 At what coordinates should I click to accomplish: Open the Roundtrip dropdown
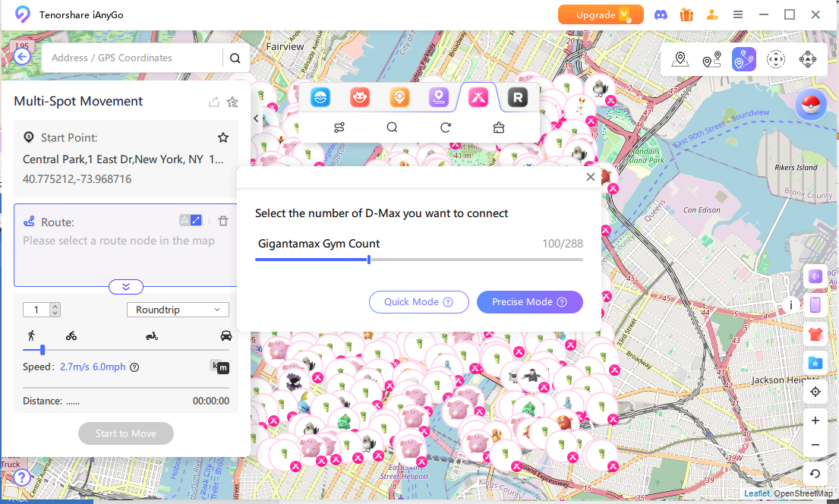click(178, 310)
